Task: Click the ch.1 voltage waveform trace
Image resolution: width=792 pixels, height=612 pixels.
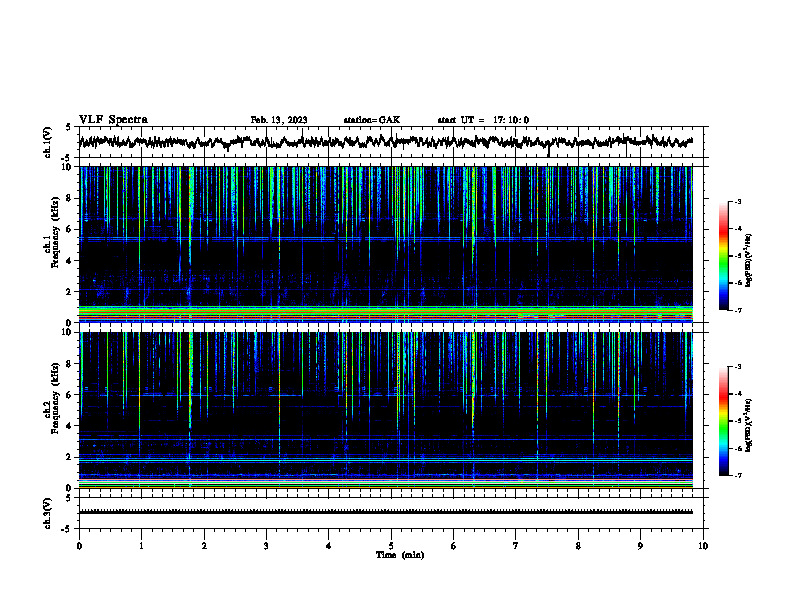Action: coord(385,142)
